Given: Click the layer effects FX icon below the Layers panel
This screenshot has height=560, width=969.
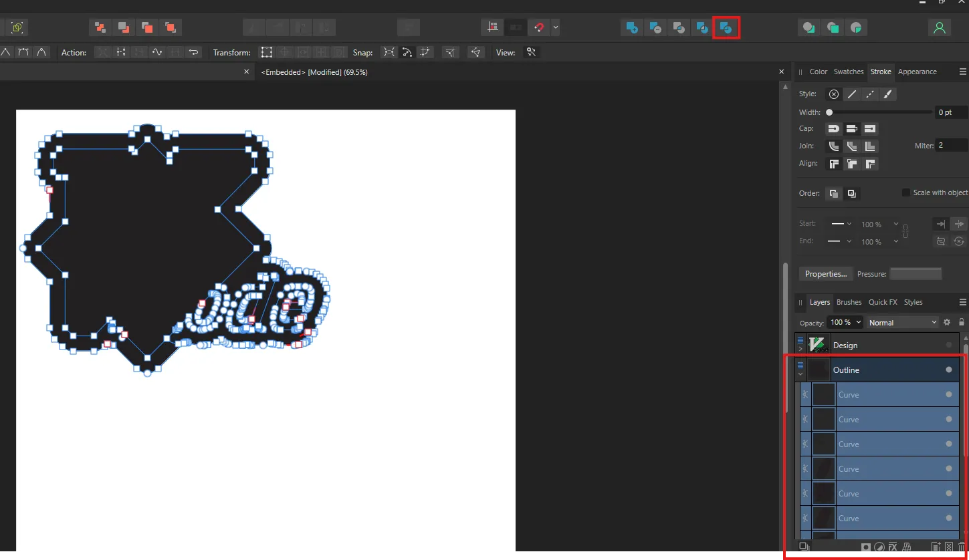Looking at the screenshot, I should pyautogui.click(x=893, y=547).
